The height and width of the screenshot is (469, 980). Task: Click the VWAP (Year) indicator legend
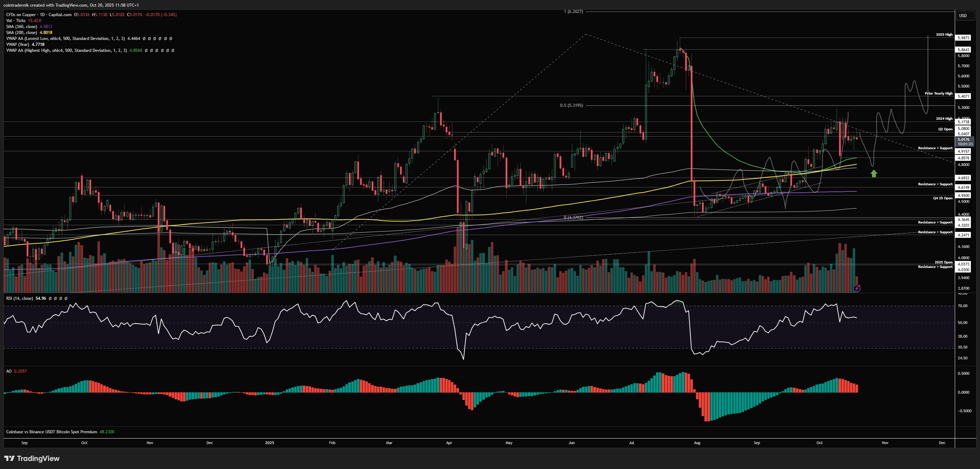point(18,44)
